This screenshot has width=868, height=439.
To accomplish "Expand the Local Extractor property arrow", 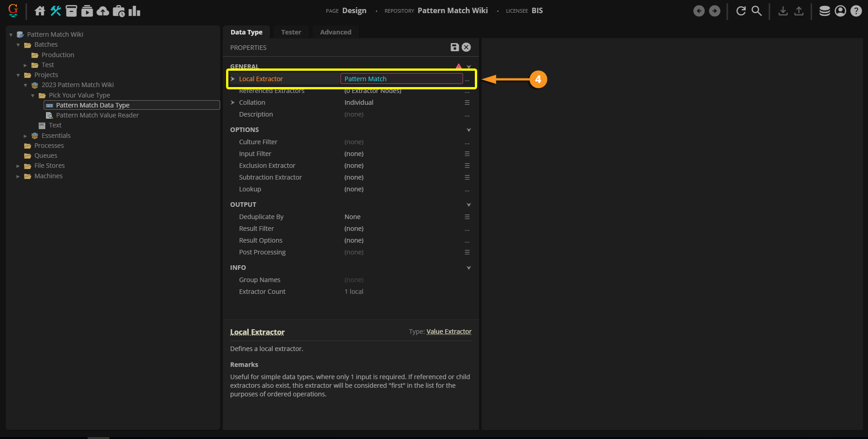I will (x=233, y=79).
